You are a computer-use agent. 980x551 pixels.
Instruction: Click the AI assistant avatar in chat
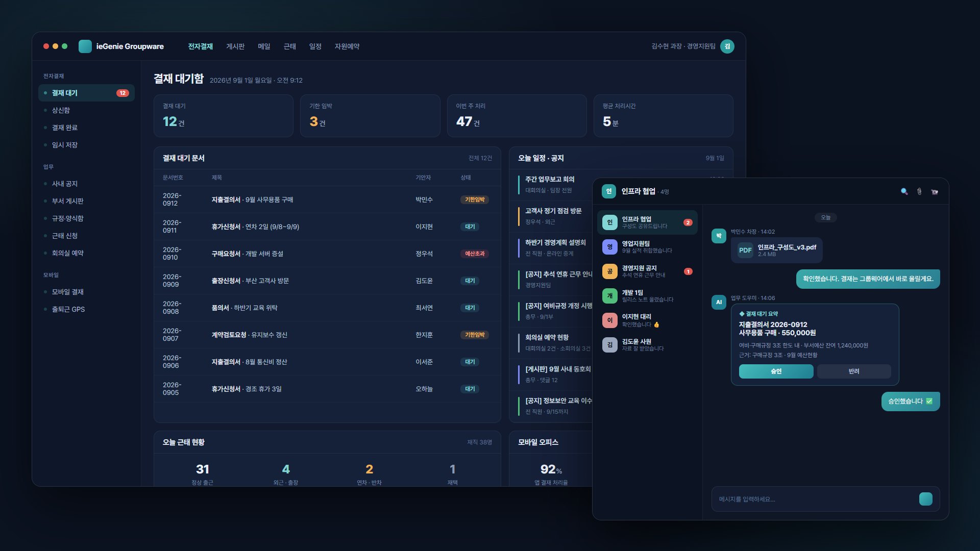click(719, 302)
